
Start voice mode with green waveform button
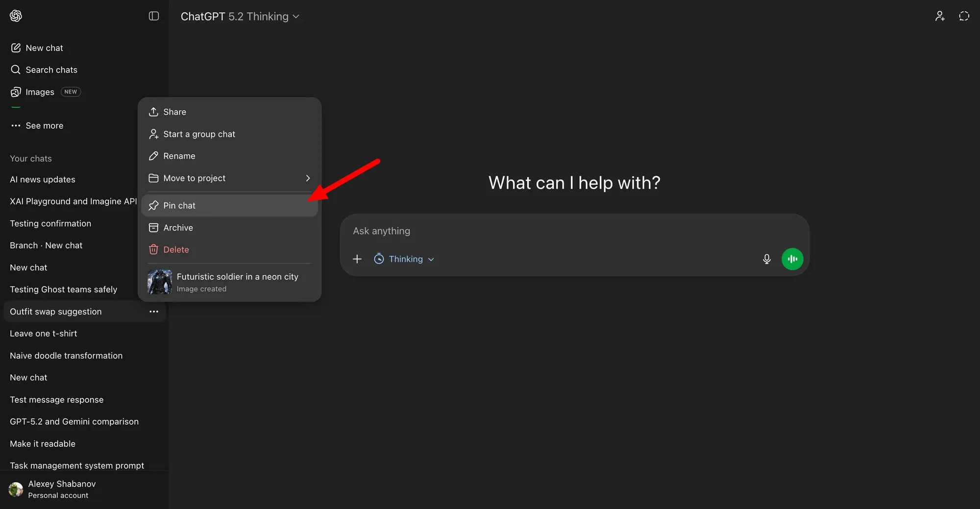792,259
